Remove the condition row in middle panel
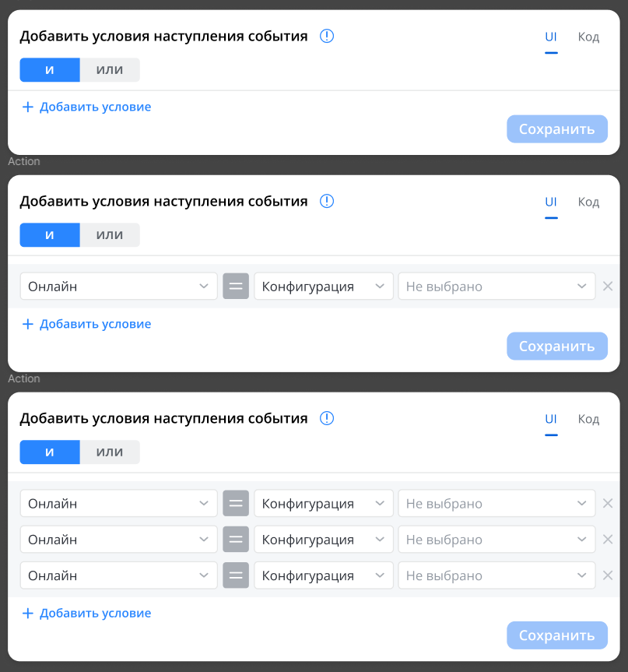 [608, 287]
